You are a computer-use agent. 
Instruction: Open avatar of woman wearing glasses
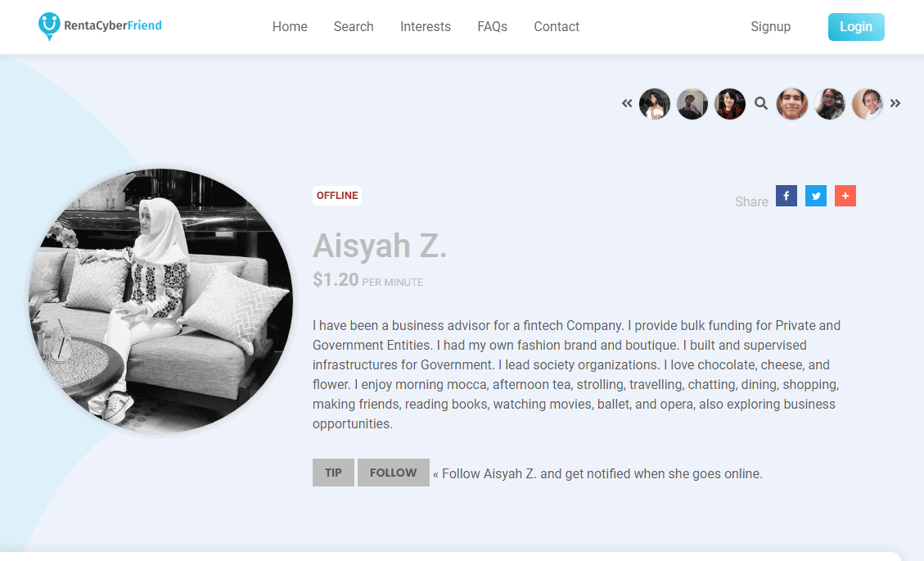830,104
